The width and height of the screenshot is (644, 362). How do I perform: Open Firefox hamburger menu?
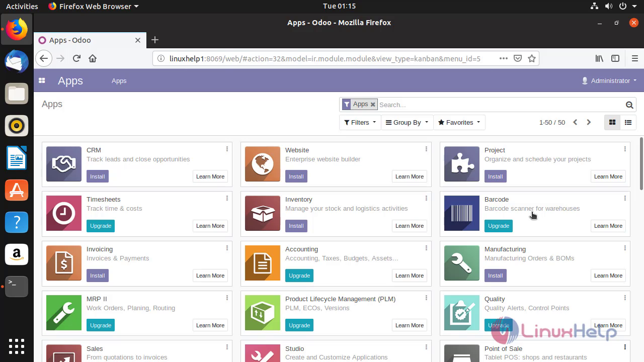(634, 58)
